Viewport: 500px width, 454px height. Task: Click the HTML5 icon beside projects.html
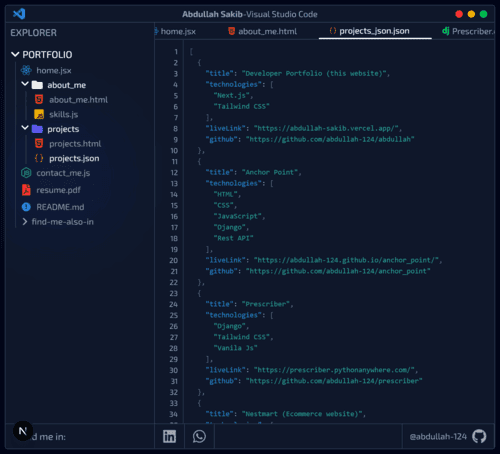(x=39, y=143)
